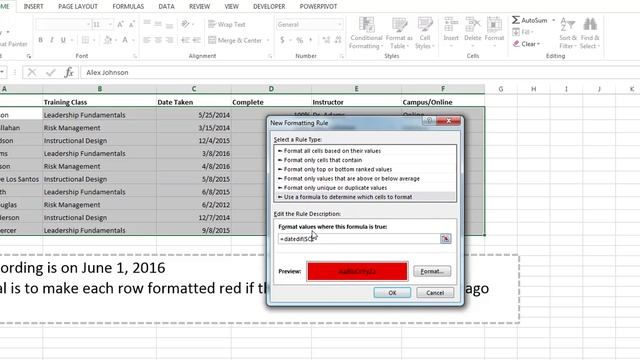Viewport: 640px width, 360px height.
Task: Open the INSERT ribbon tab
Action: tap(33, 7)
